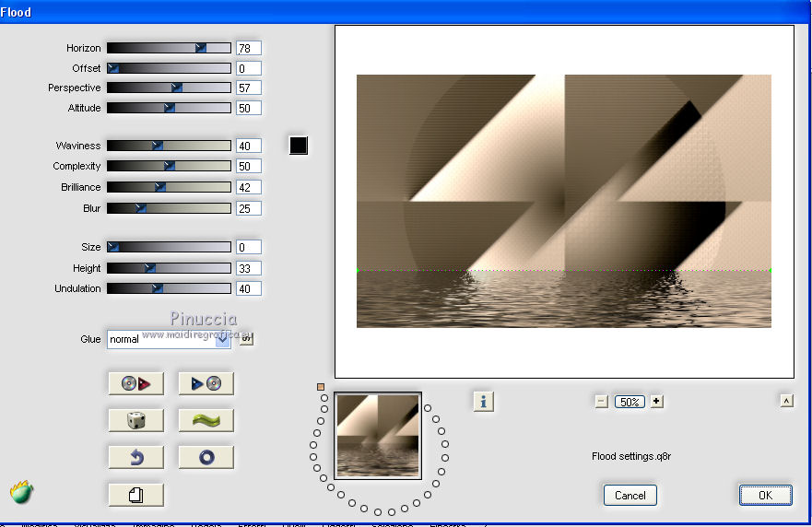Click the 50% zoom level box
The height and width of the screenshot is (527, 812).
point(630,402)
